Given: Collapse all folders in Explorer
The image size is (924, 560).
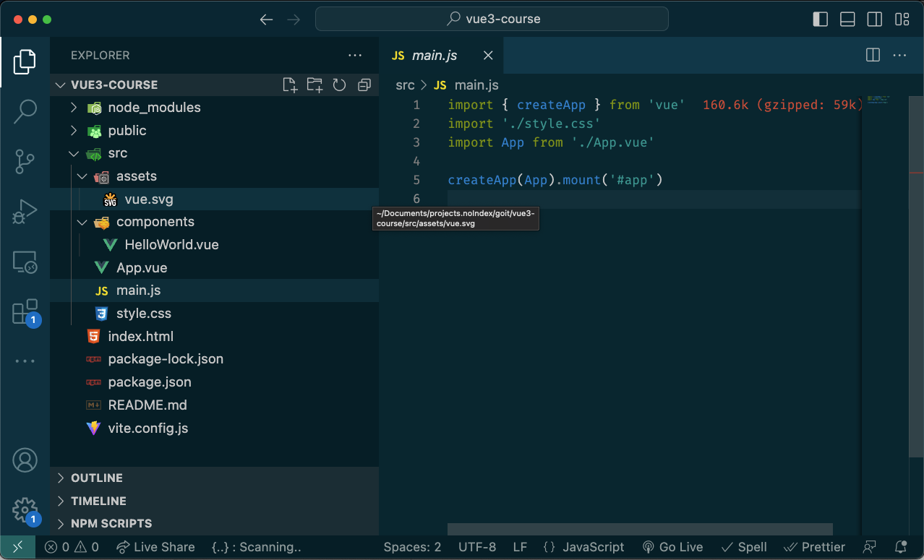Looking at the screenshot, I should [x=364, y=85].
